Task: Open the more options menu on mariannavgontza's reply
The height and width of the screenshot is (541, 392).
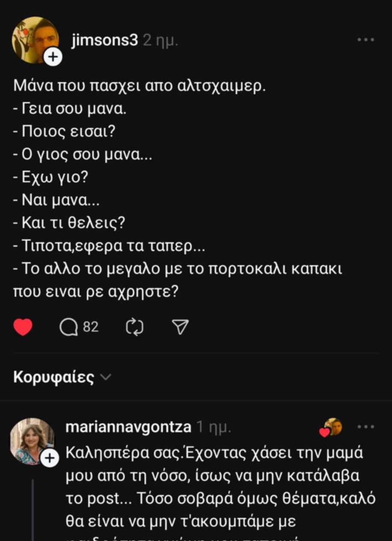Action: (365, 427)
